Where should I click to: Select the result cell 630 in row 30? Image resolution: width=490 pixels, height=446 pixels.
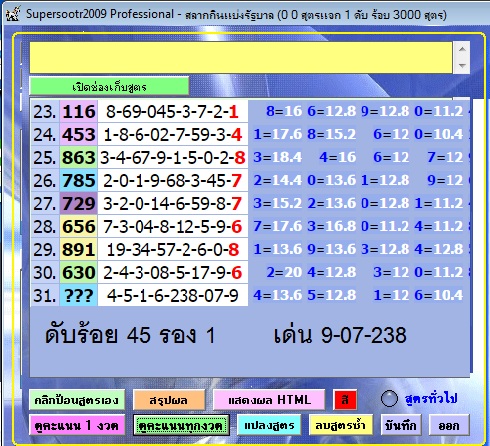79,272
